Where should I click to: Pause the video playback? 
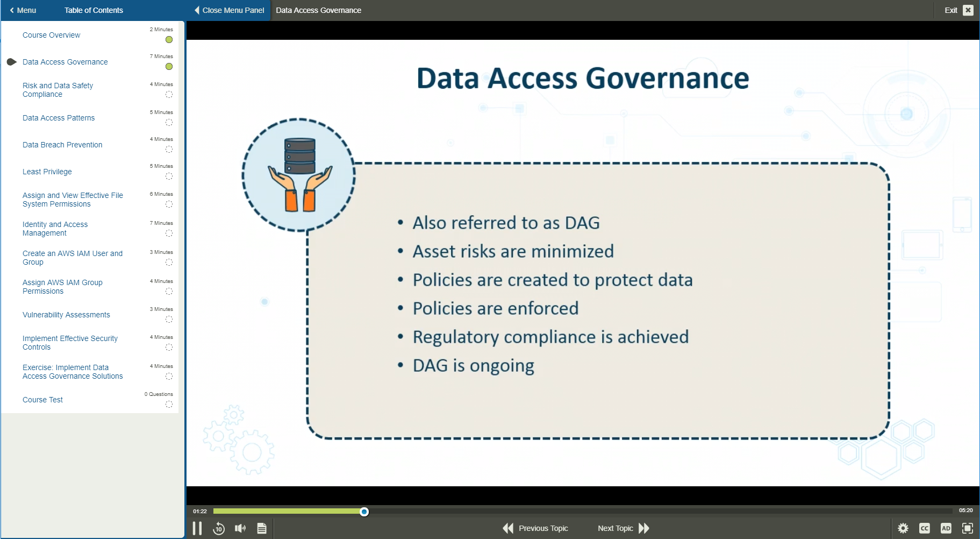pyautogui.click(x=197, y=528)
